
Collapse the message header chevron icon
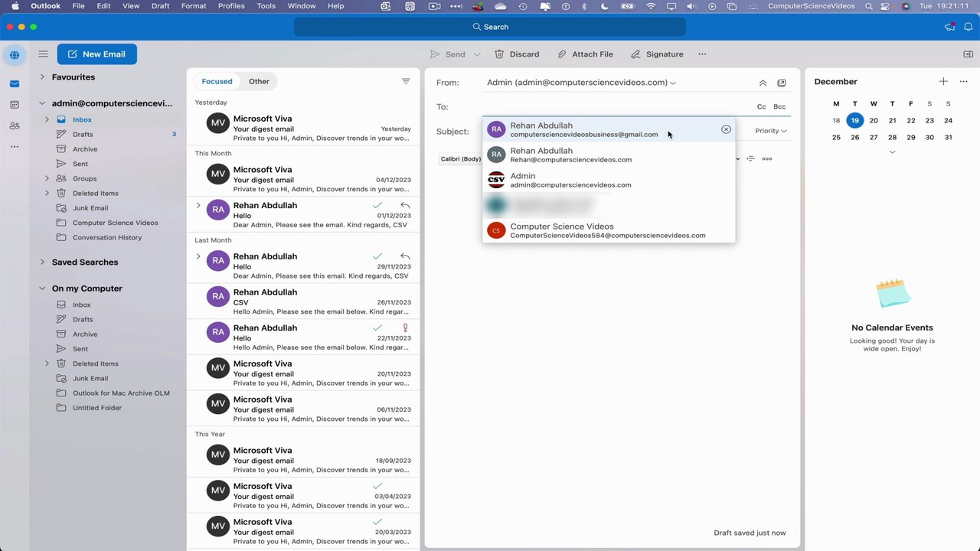[763, 83]
